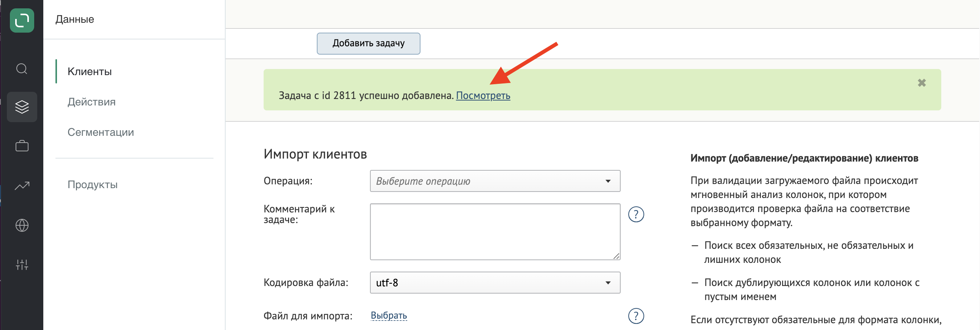
Task: Click the Выбрать file link
Action: (389, 315)
